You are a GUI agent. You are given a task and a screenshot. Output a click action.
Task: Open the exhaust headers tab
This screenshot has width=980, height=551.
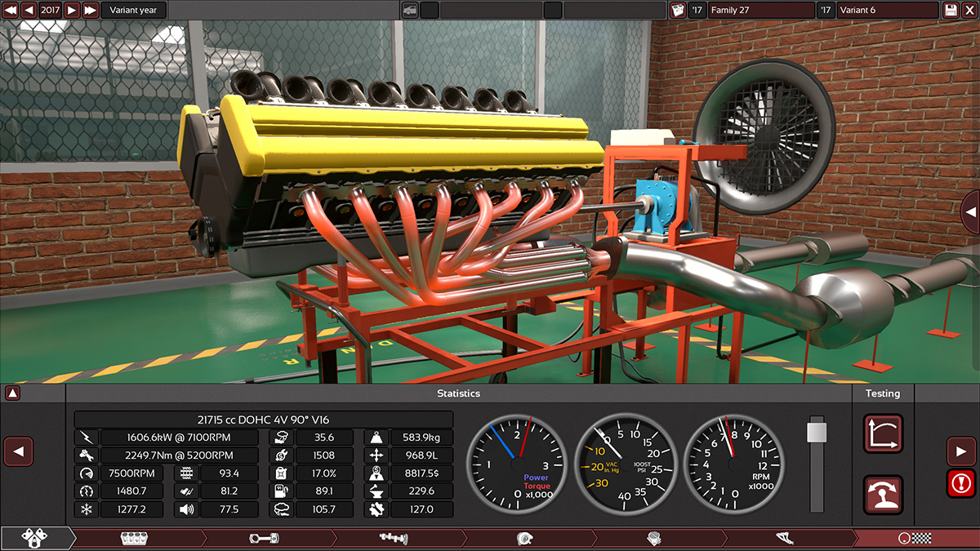click(784, 539)
